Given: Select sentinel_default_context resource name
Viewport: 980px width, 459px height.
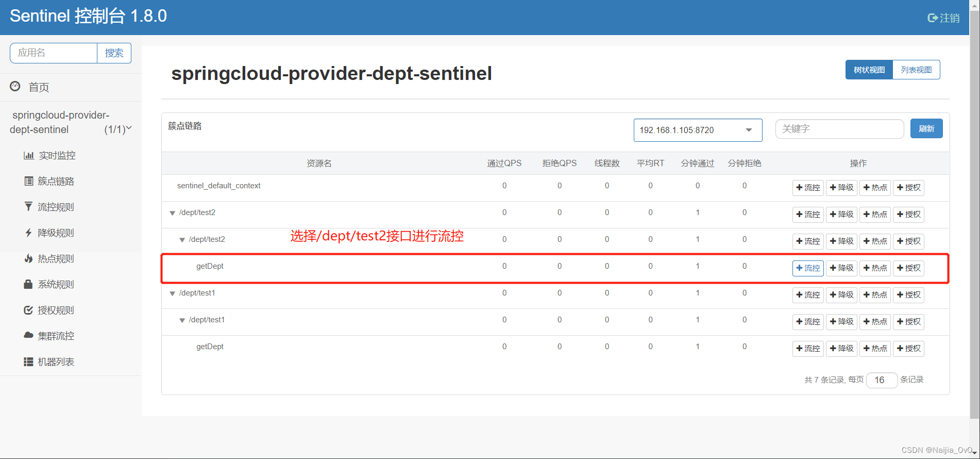Looking at the screenshot, I should click(218, 186).
